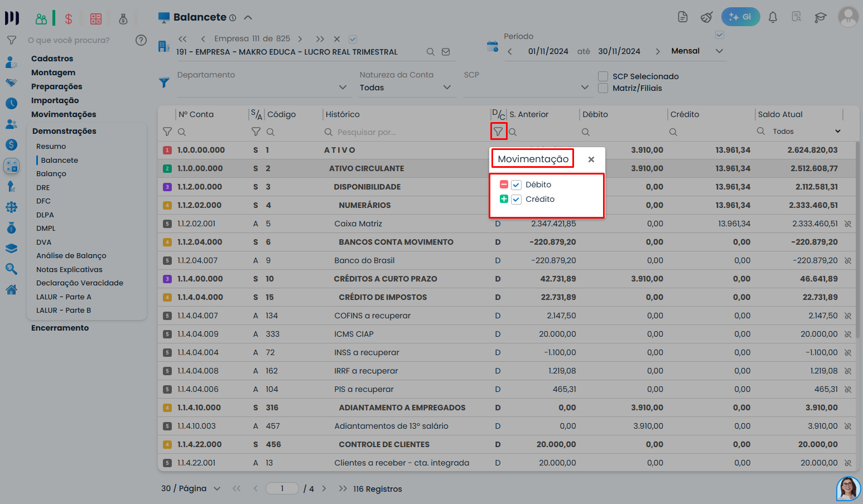
Task: Click unlink icon on Caixa Matriz row
Action: pos(847,224)
